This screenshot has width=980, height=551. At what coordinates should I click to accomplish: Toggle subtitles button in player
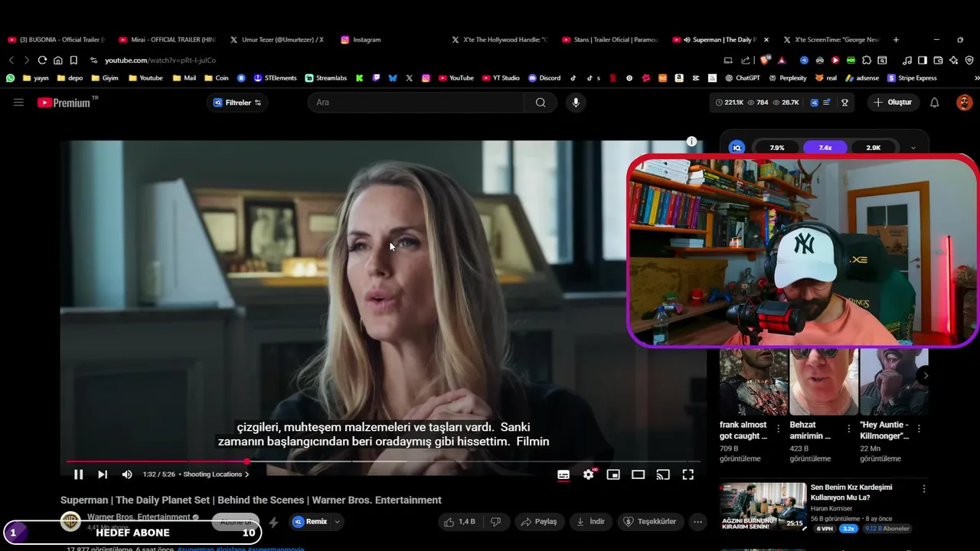tap(563, 474)
